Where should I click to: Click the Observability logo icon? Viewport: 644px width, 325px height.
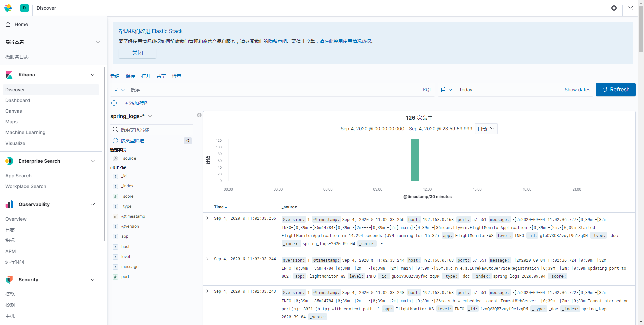pyautogui.click(x=9, y=204)
